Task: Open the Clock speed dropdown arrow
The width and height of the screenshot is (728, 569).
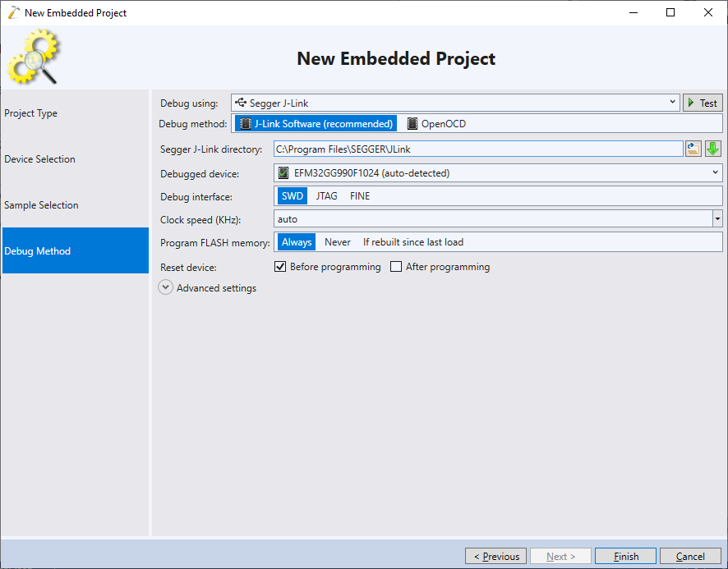Action: [x=718, y=218]
